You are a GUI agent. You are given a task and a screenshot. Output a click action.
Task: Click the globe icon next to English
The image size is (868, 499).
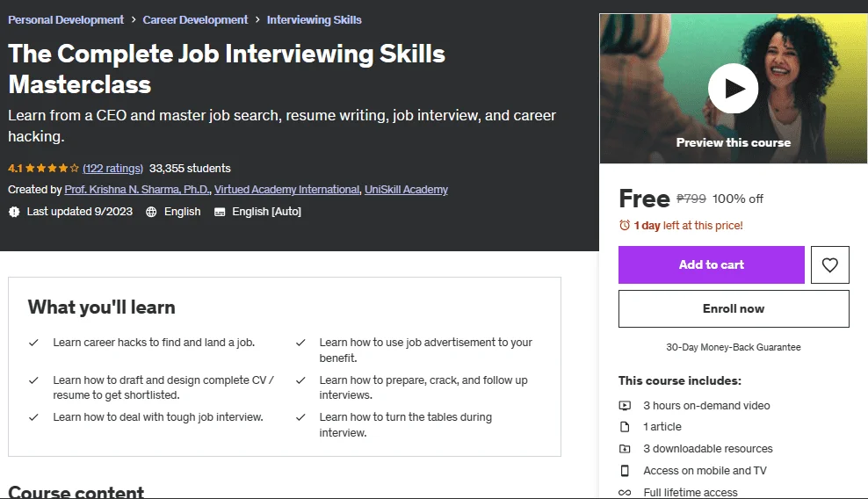coord(151,212)
